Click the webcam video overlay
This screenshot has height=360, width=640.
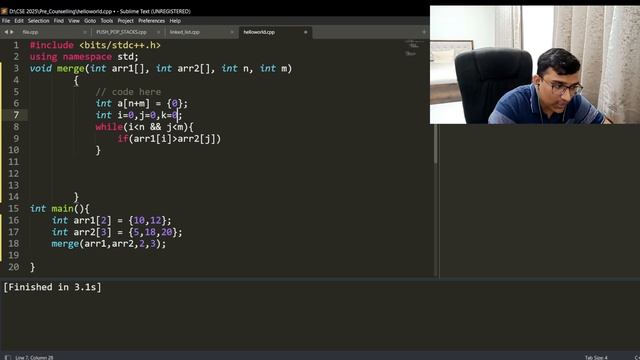535,64
